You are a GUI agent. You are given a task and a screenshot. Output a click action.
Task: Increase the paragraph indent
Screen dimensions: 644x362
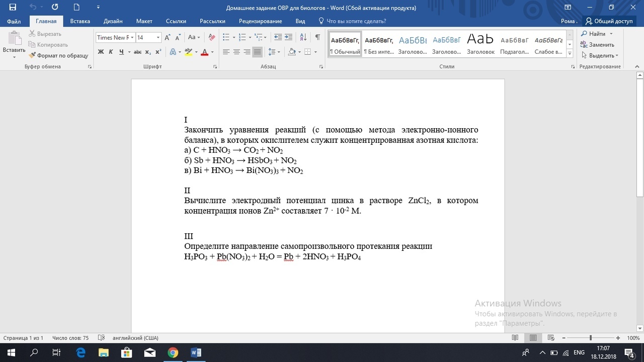click(x=288, y=37)
